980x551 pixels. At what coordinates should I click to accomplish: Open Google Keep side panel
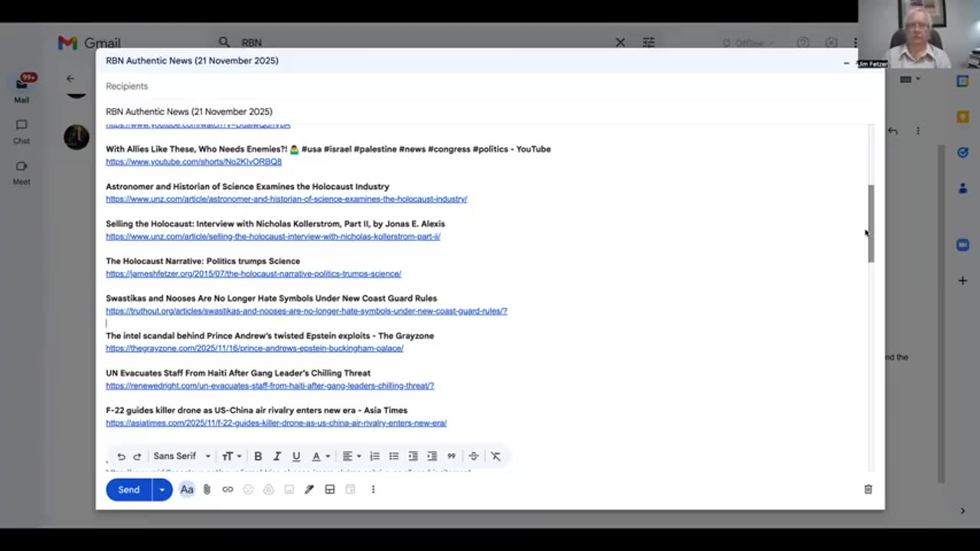963,116
